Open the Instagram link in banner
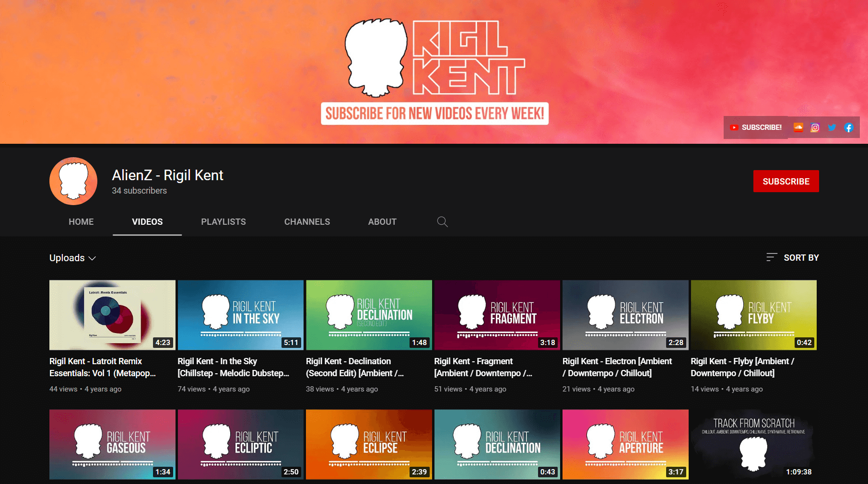 pos(815,127)
